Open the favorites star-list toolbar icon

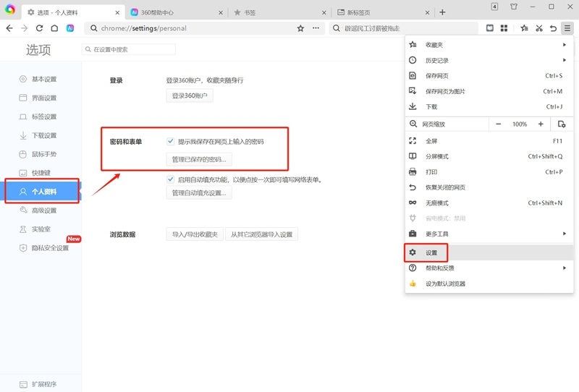coord(524,28)
